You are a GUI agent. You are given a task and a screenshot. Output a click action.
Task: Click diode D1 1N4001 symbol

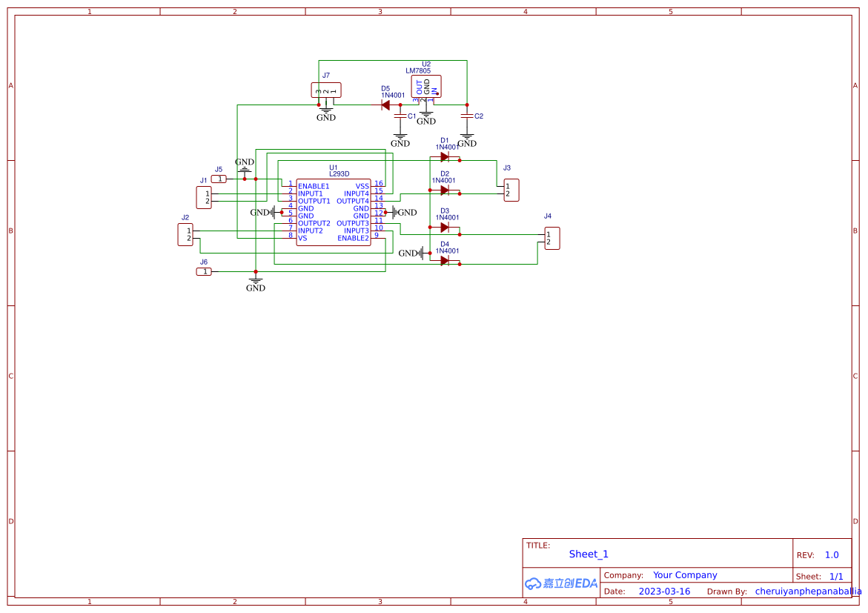pyautogui.click(x=445, y=157)
